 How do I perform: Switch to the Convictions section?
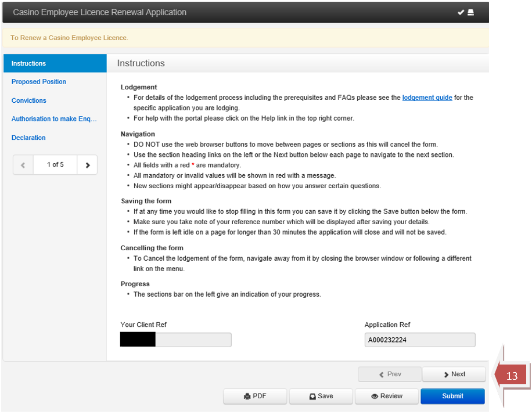[x=29, y=100]
